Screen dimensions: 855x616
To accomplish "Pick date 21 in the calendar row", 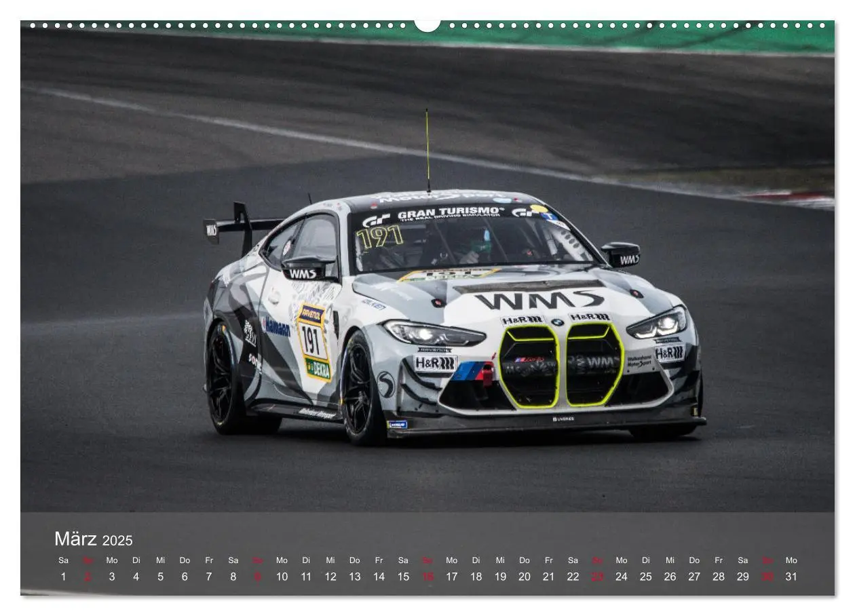I will [548, 577].
